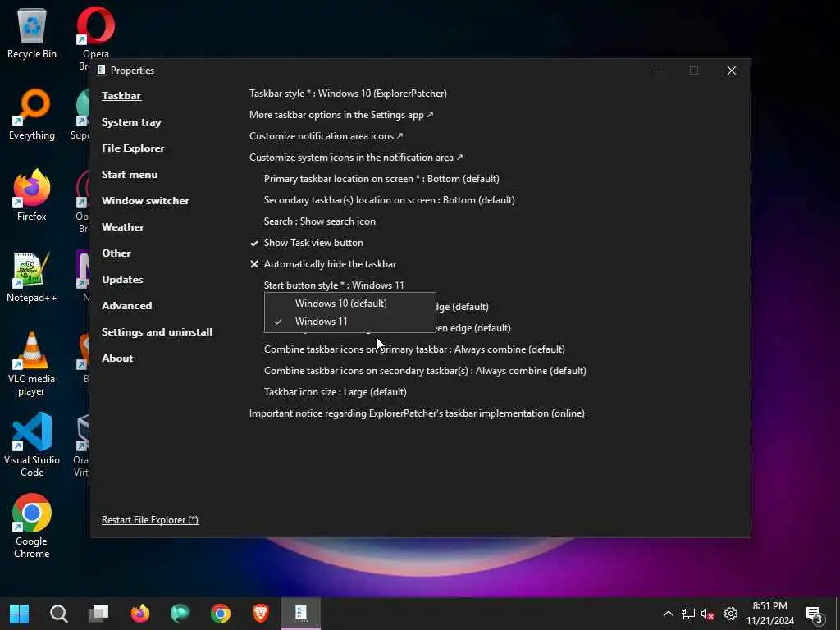Open the settings gear tray icon
The image size is (840, 630).
click(x=731, y=614)
